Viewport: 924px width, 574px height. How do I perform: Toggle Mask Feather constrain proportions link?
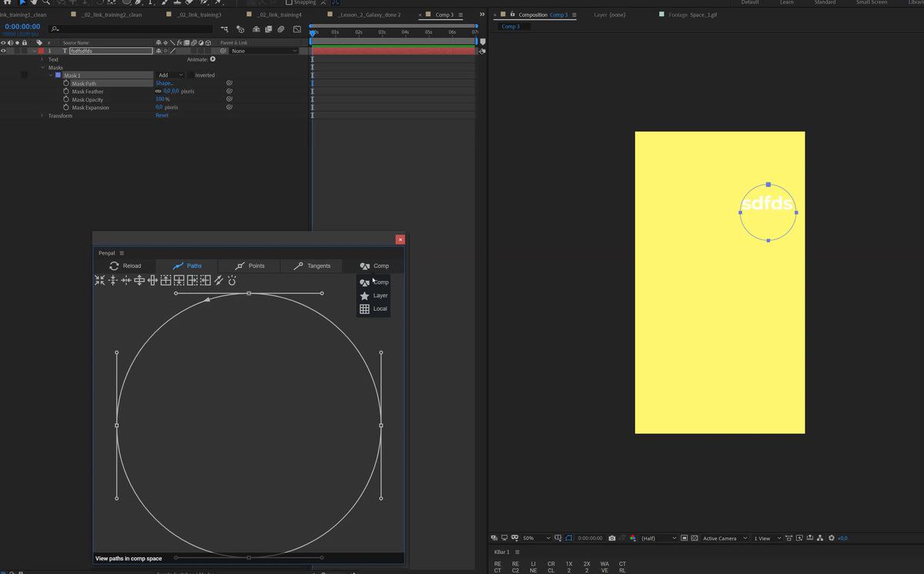[x=158, y=92]
